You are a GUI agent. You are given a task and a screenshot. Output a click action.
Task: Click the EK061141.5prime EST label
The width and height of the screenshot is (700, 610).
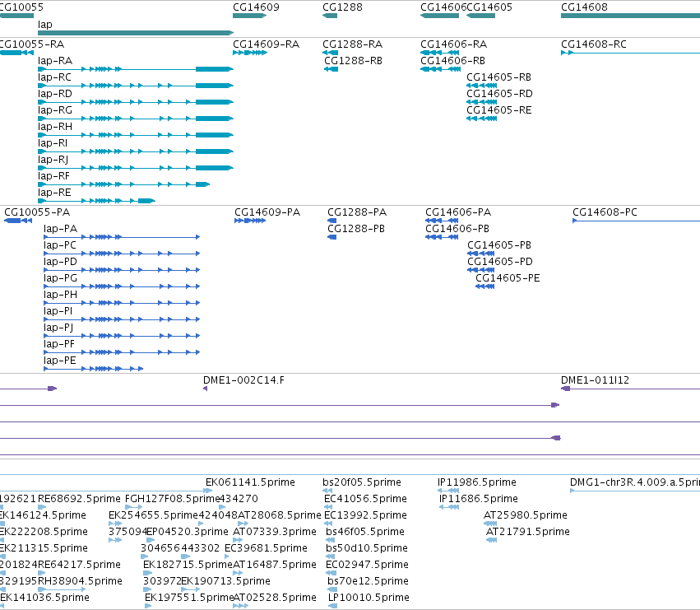(250, 482)
